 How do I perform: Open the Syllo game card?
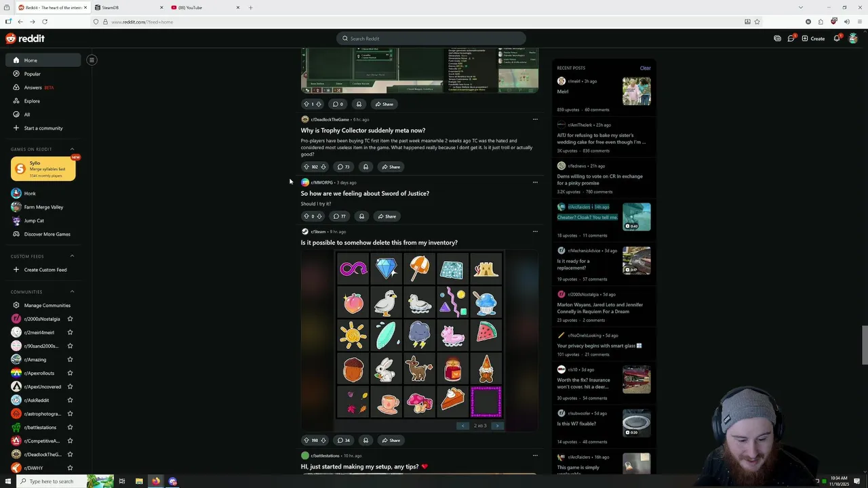[43, 169]
